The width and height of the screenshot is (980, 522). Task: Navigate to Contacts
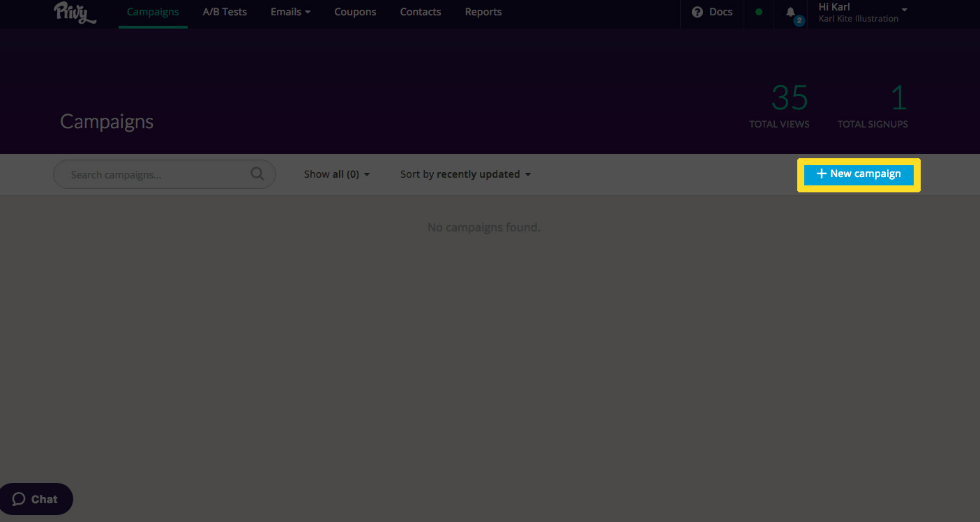coord(420,12)
